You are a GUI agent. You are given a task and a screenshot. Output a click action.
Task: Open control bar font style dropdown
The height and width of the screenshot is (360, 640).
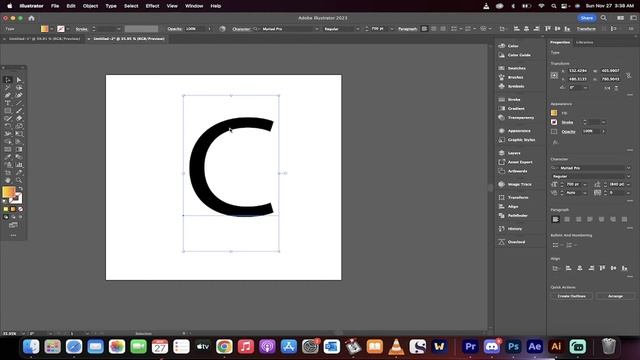coord(358,29)
